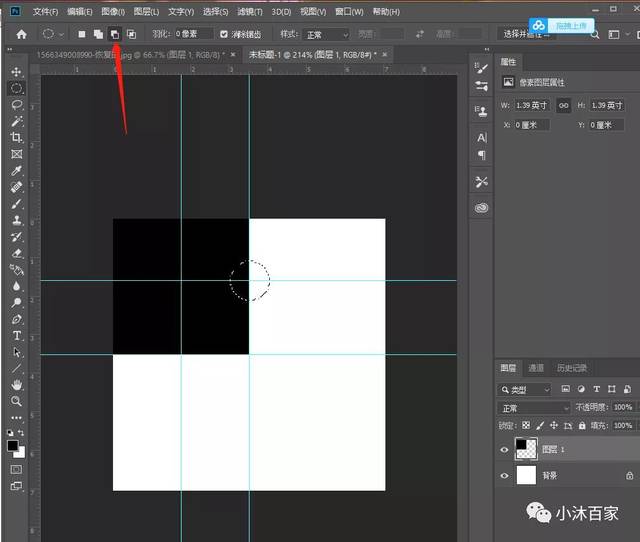Click Subtract from selection mode icon
The height and width of the screenshot is (542, 640).
point(115,35)
